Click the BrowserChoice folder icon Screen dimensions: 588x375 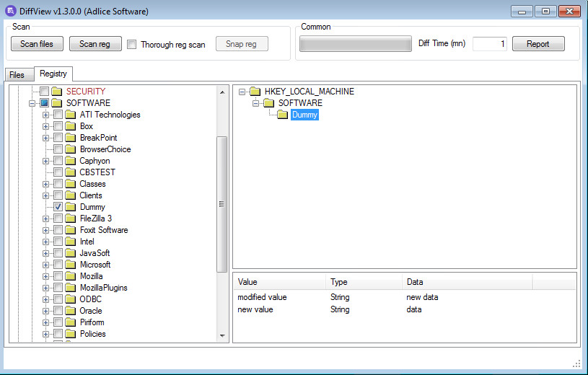point(71,149)
